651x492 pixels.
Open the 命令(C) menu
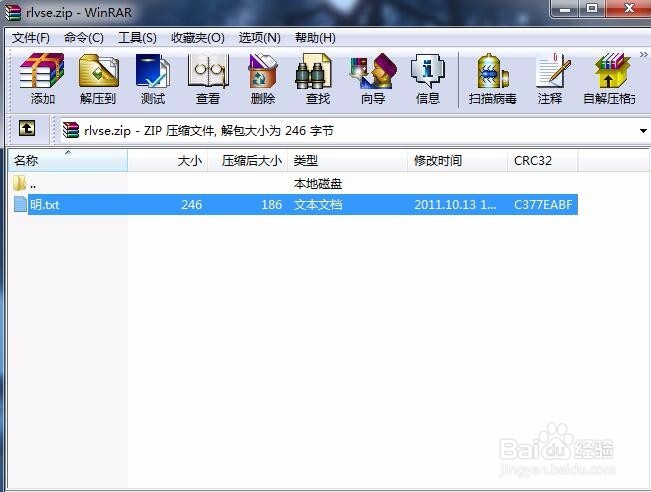click(x=84, y=38)
